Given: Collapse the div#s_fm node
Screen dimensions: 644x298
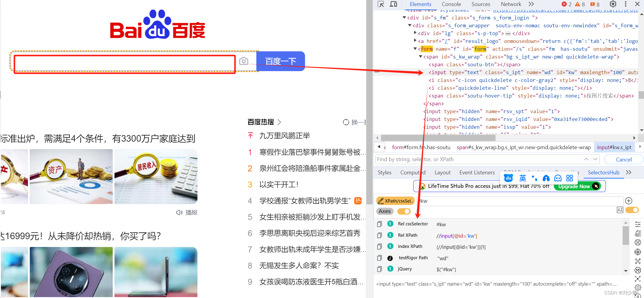Looking at the screenshot, I should click(404, 18).
